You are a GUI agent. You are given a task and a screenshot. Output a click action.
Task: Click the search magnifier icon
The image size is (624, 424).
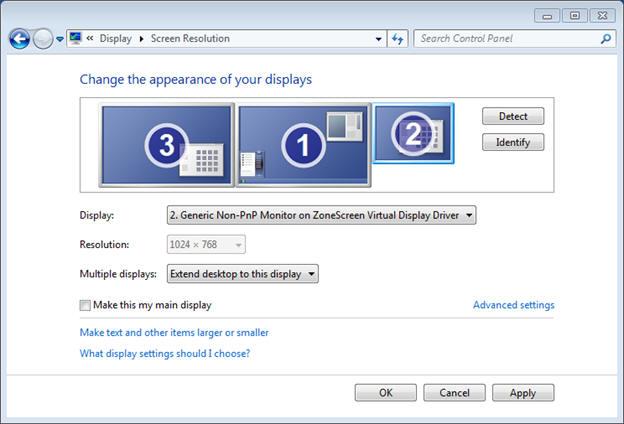606,39
